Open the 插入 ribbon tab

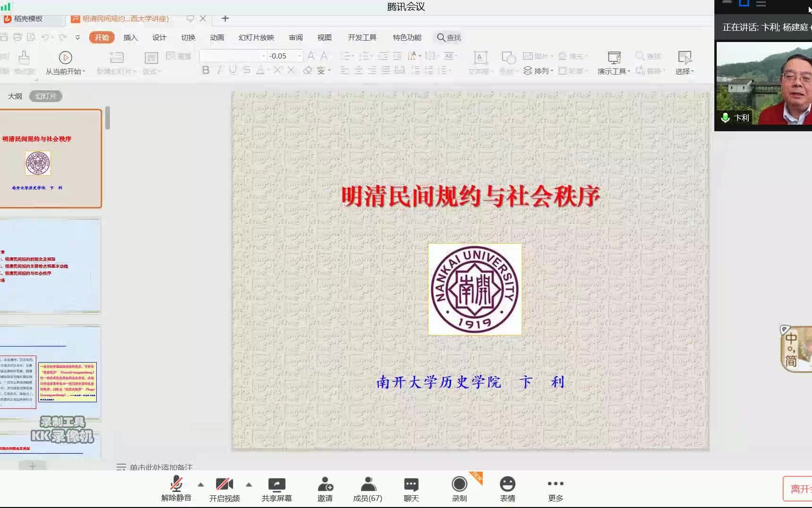(x=131, y=37)
